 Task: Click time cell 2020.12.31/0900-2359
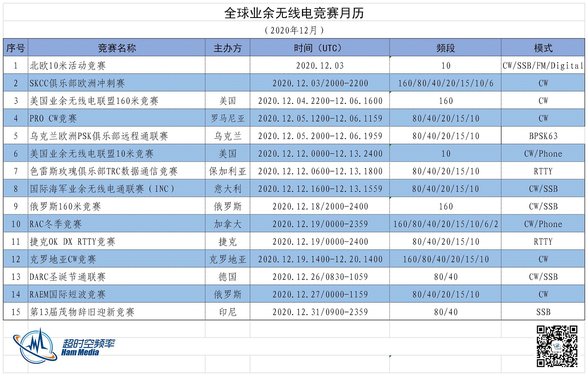coord(320,312)
